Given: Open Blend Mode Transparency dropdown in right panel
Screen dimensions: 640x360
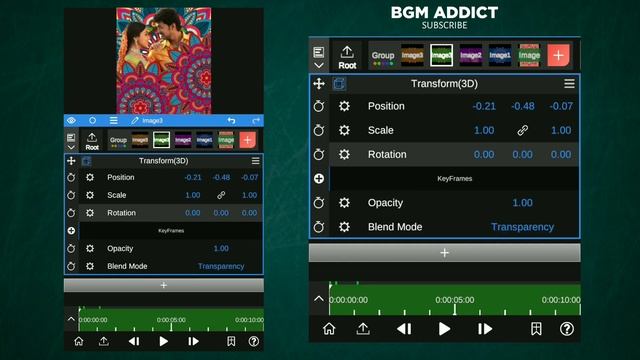Looking at the screenshot, I should click(522, 227).
